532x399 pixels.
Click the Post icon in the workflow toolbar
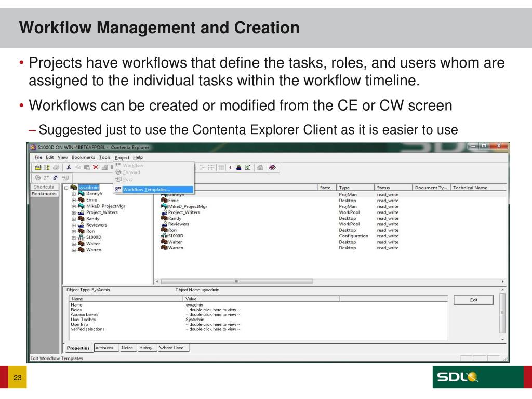click(65, 178)
